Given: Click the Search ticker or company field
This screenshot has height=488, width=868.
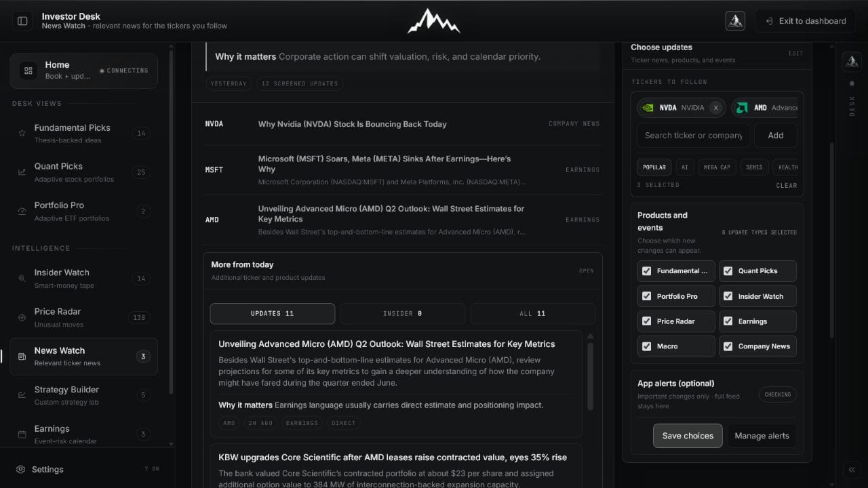Looking at the screenshot, I should [693, 136].
